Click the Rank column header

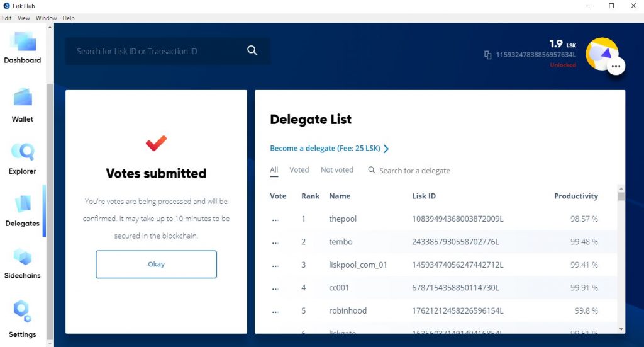coord(310,196)
